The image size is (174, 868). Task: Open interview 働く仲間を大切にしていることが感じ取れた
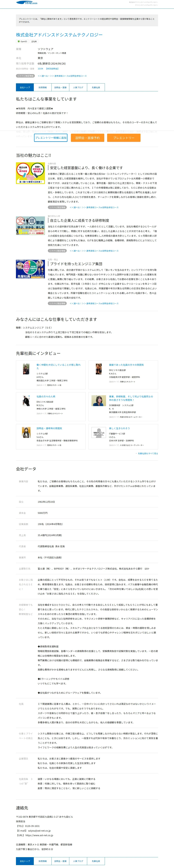tap(58, 366)
